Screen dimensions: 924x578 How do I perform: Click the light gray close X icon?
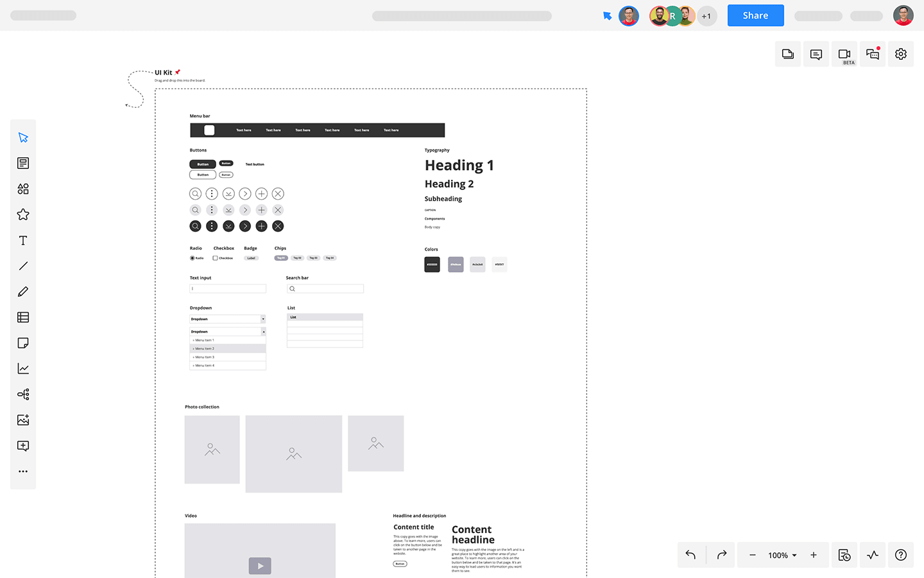pyautogui.click(x=278, y=210)
